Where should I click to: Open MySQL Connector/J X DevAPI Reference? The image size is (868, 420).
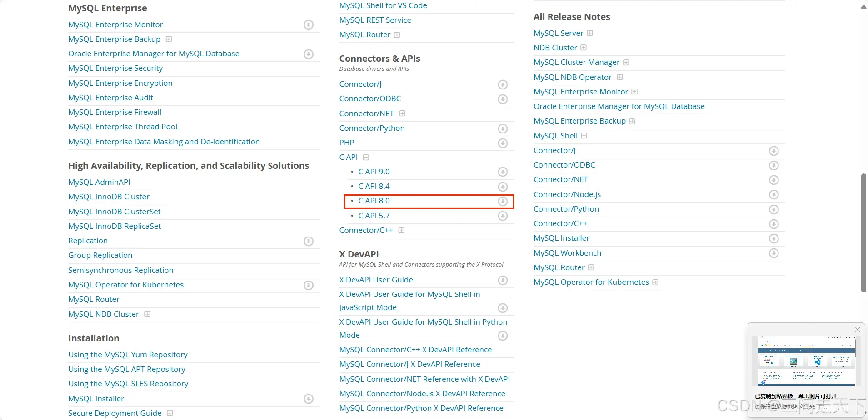click(409, 364)
